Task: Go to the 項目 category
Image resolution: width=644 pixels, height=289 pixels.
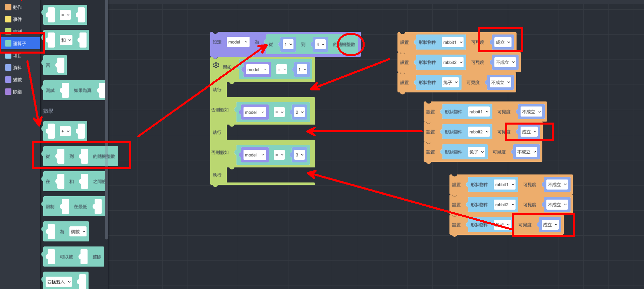Action: pyautogui.click(x=17, y=56)
